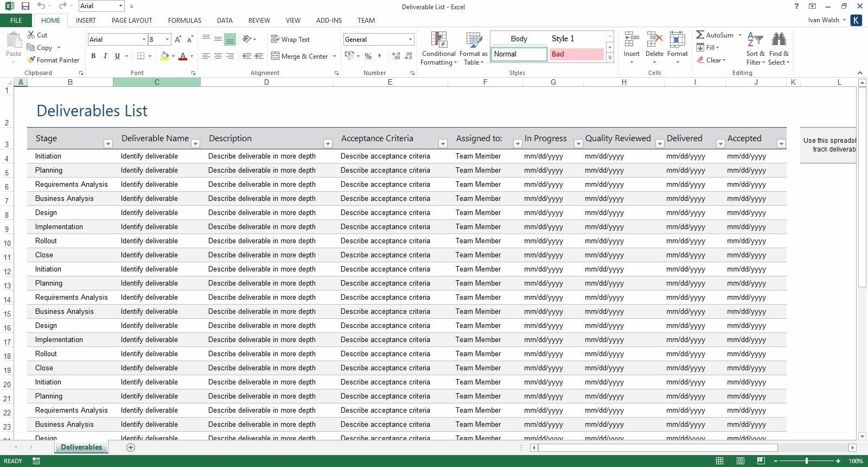
Task: Toggle Wrap Text
Action: coord(290,39)
